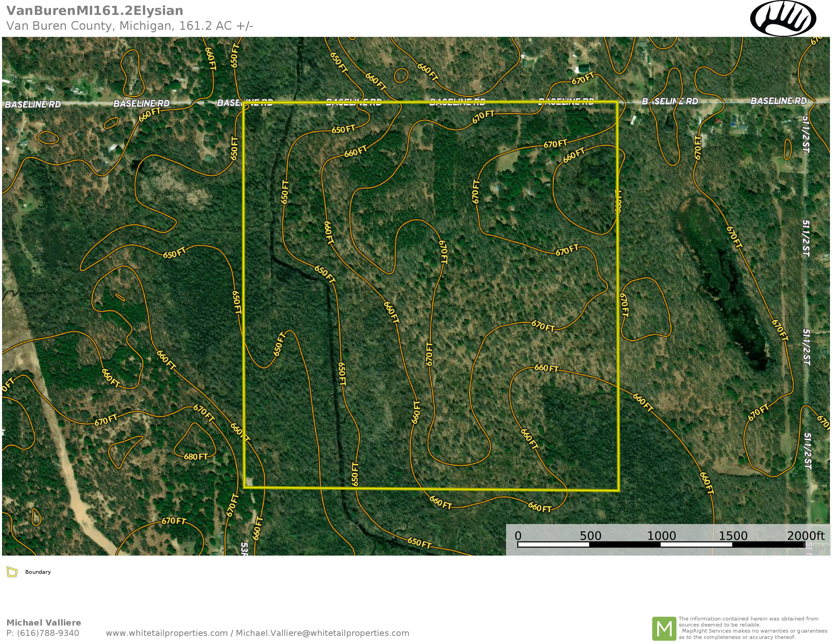833x644 pixels.
Task: Click the leftmost BASELINE RD road label
Action: point(33,104)
